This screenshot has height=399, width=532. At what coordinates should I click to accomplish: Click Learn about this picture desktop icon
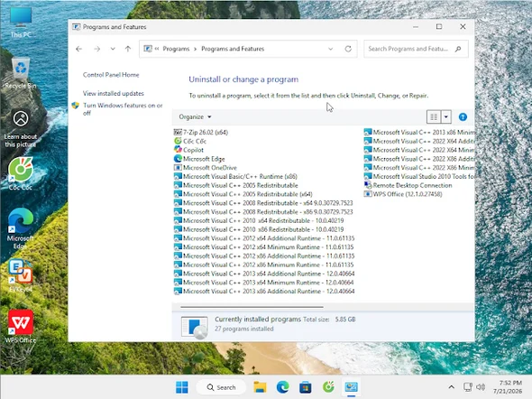coord(21,129)
